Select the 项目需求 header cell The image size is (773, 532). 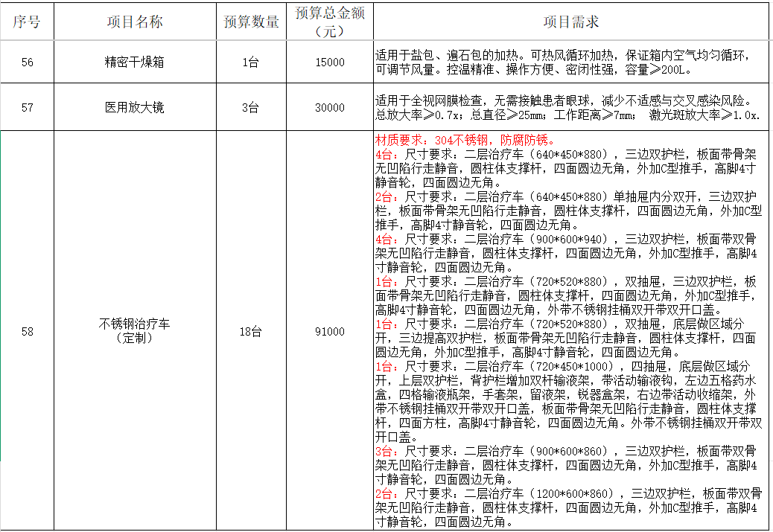click(571, 22)
